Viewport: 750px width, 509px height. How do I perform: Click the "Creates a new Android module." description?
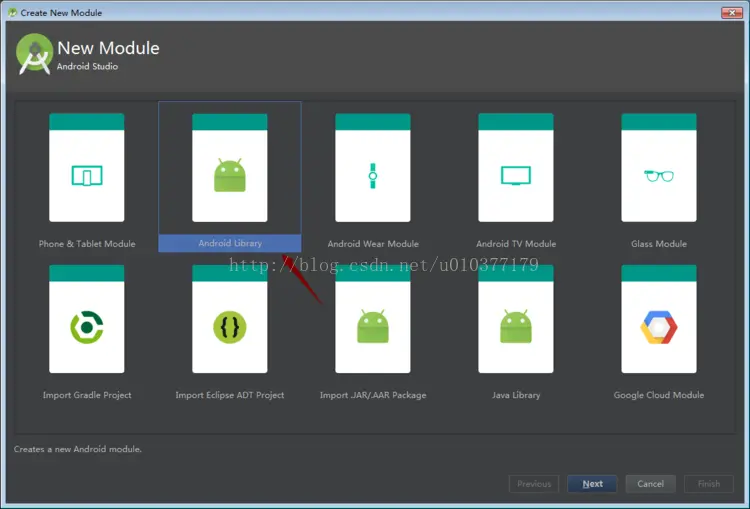(77, 449)
